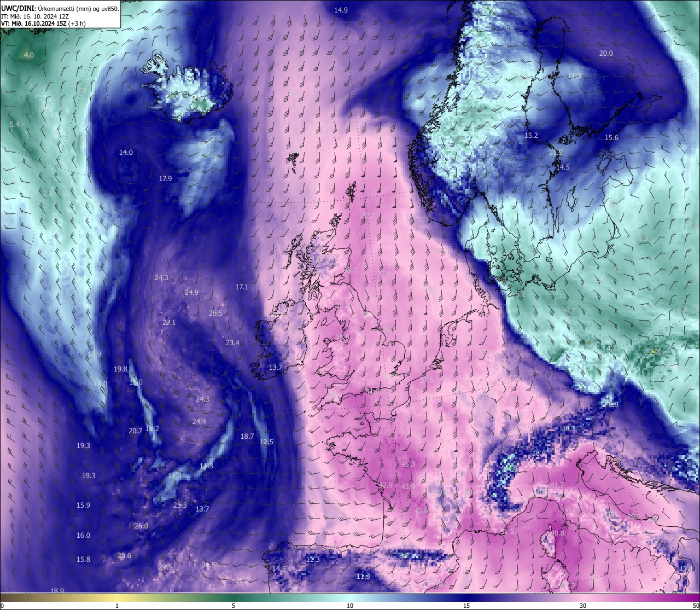Click the color scale tick label '50'
Screen dimensions: 700x610
695,606
